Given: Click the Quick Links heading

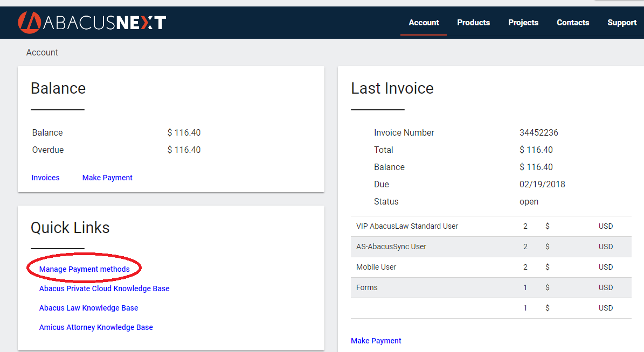Looking at the screenshot, I should click(x=70, y=227).
